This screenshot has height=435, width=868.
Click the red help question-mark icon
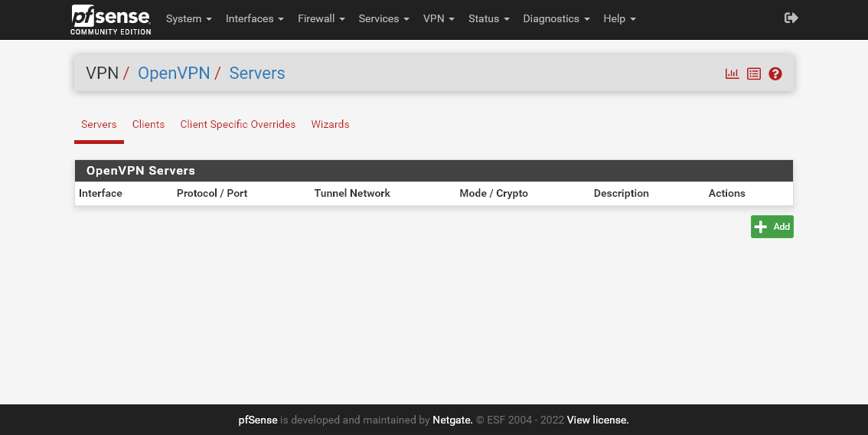tap(775, 74)
